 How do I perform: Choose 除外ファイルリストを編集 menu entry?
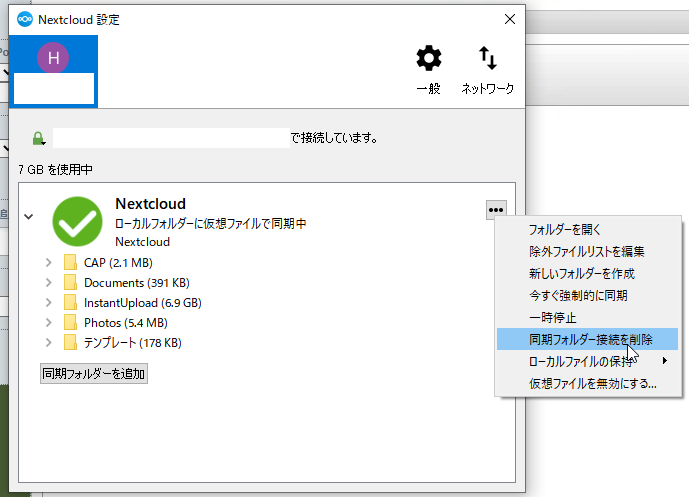coord(587,251)
